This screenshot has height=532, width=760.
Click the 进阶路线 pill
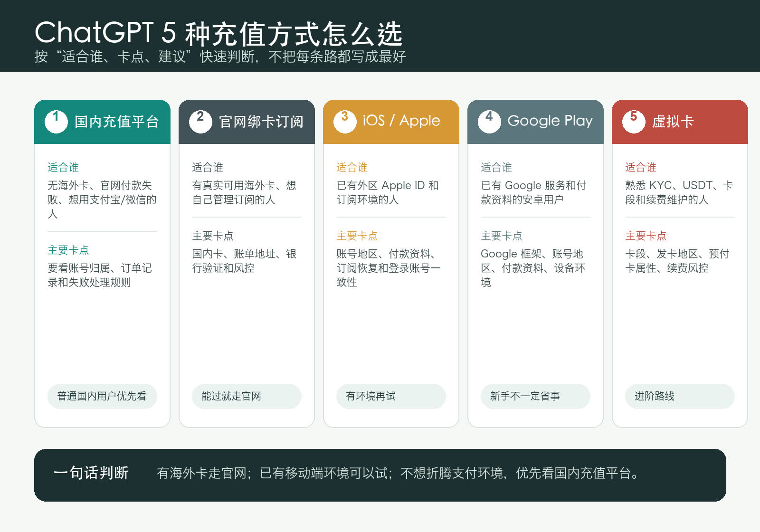pos(680,396)
